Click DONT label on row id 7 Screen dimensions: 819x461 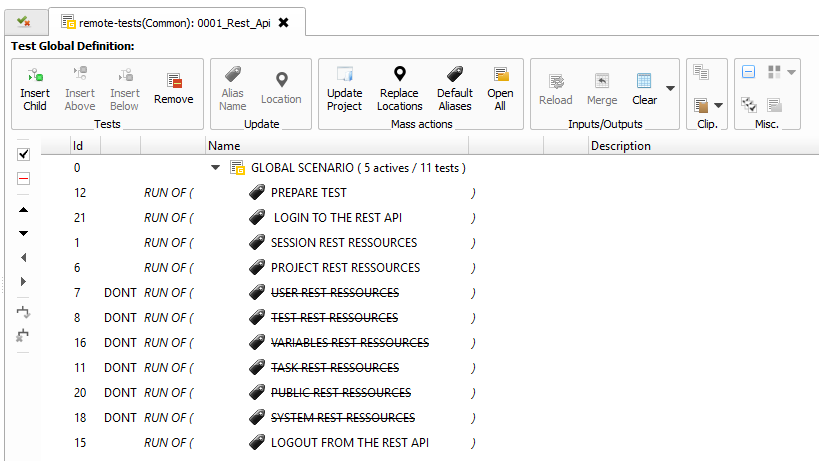pos(120,293)
